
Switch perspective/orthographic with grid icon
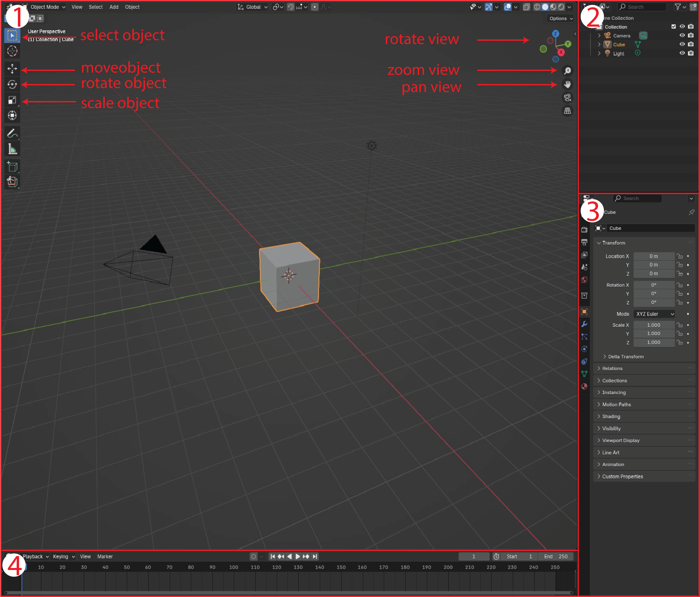pyautogui.click(x=567, y=111)
